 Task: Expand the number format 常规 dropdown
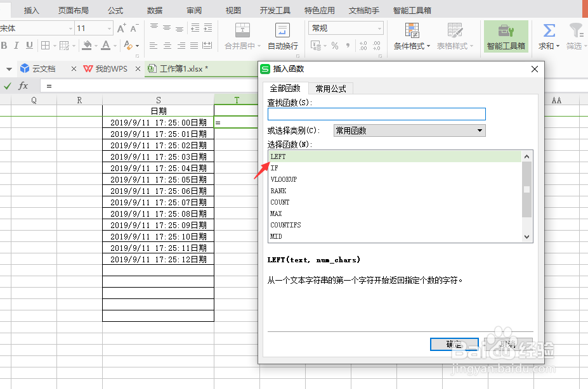pyautogui.click(x=379, y=29)
